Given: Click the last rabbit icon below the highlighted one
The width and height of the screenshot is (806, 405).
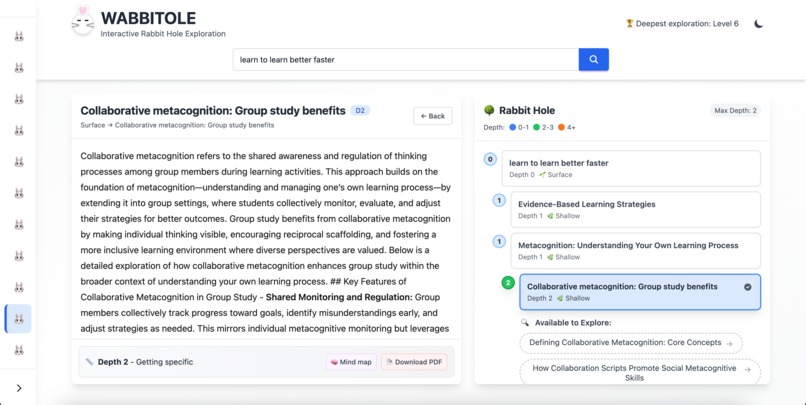Looking at the screenshot, I should (x=19, y=350).
